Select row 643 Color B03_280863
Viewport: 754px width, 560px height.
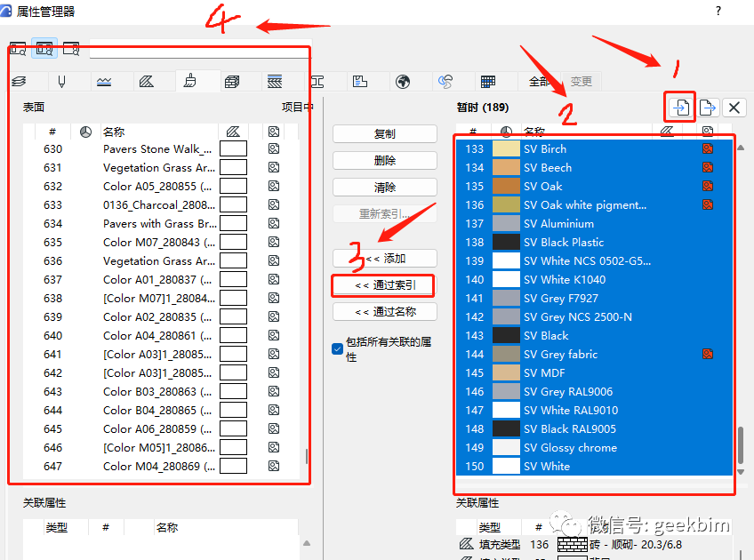pyautogui.click(x=161, y=392)
